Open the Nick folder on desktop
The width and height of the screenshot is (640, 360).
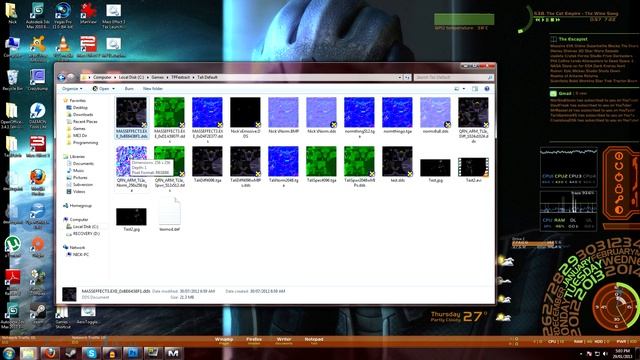coord(11,12)
